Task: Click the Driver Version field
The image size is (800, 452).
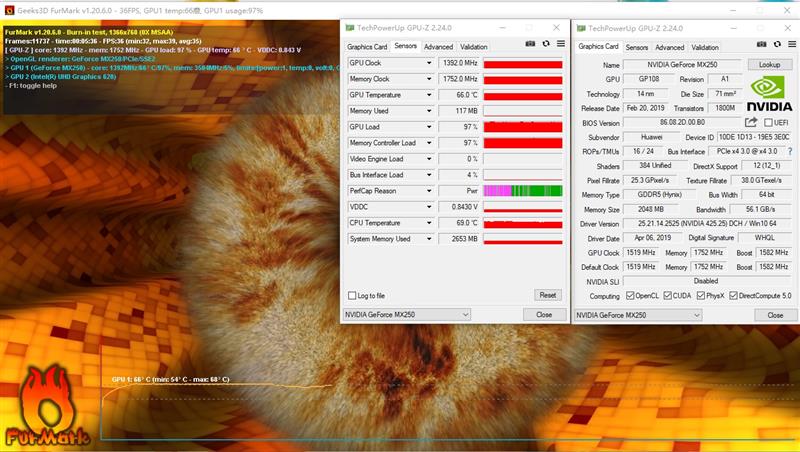Action: tap(707, 223)
